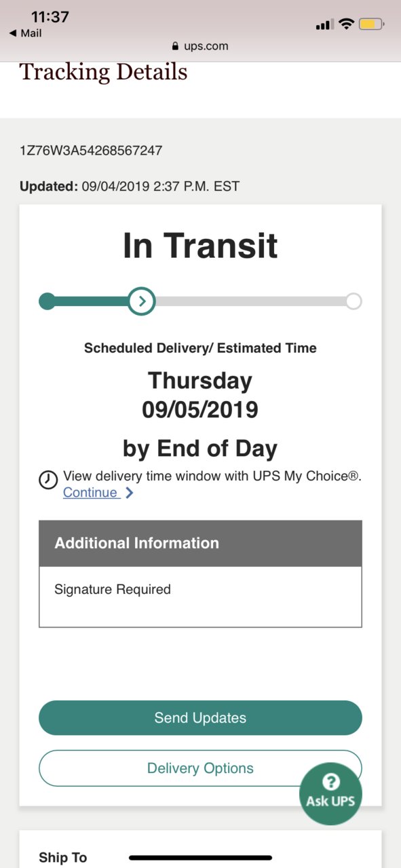Viewport: 401px width, 868px height.
Task: Tap the battery indicator icon
Action: point(372,24)
